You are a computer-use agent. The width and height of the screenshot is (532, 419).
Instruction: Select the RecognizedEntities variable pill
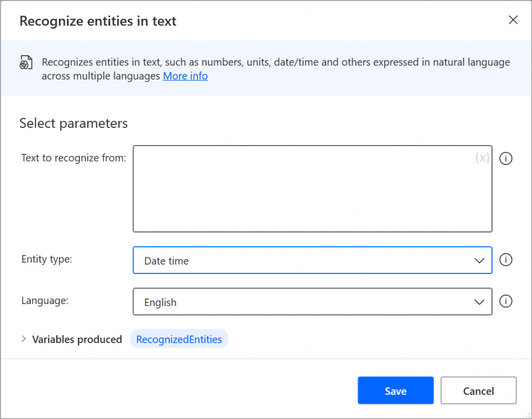point(179,339)
